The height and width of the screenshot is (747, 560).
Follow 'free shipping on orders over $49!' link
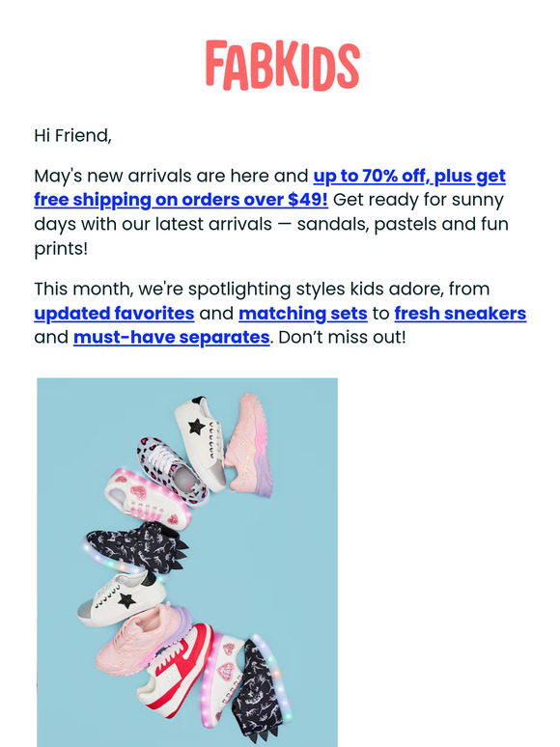click(x=181, y=200)
